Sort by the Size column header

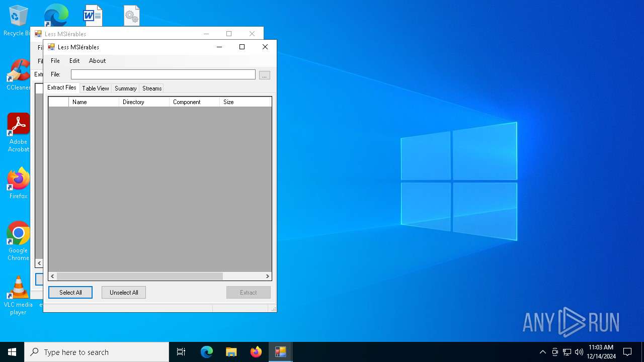tap(245, 102)
